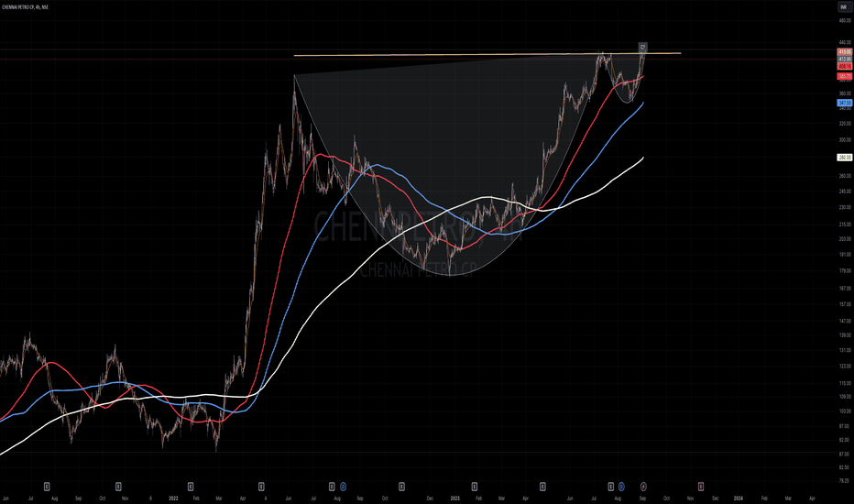Viewport: 854px width, 504px height.
Task: Click the 2022 label on the time axis
Action: [x=174, y=498]
